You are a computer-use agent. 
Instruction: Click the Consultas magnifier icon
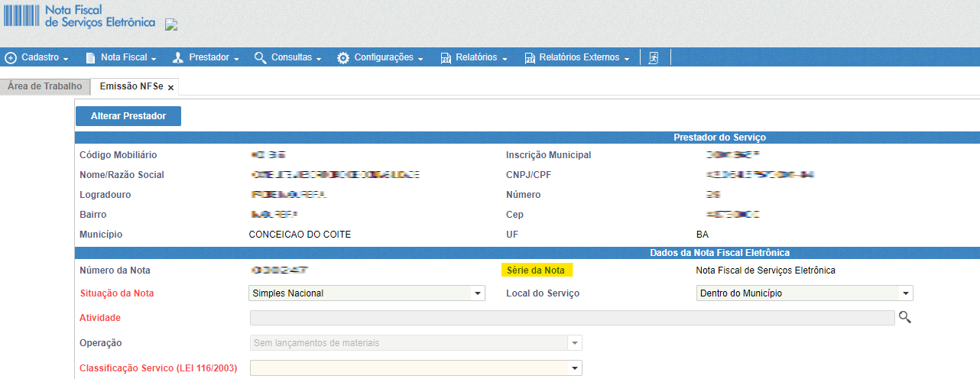tap(261, 58)
